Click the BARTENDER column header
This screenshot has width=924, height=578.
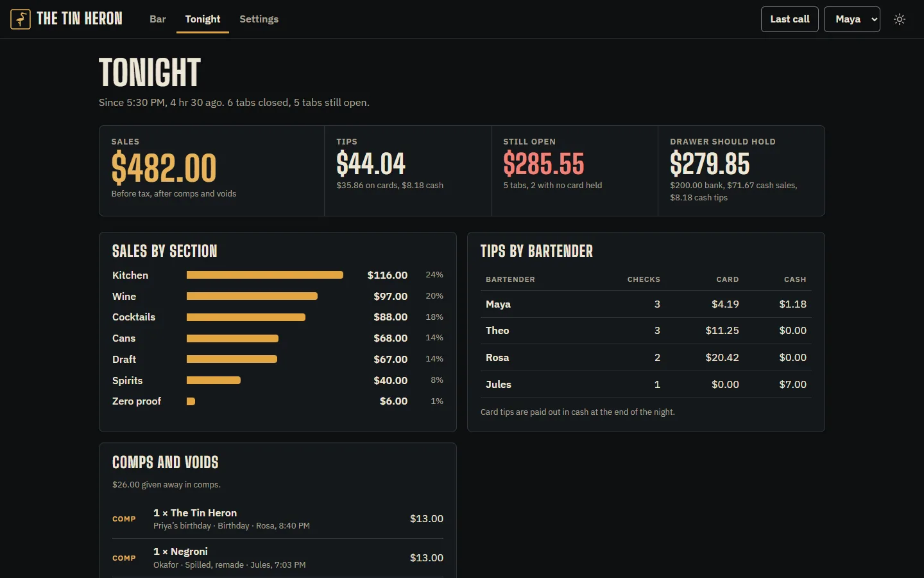pos(510,279)
